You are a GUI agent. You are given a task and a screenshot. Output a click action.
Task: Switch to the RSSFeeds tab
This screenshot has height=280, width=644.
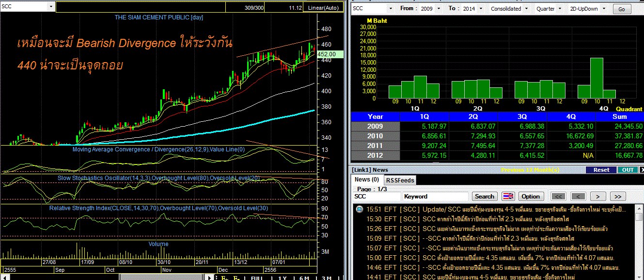400,180
